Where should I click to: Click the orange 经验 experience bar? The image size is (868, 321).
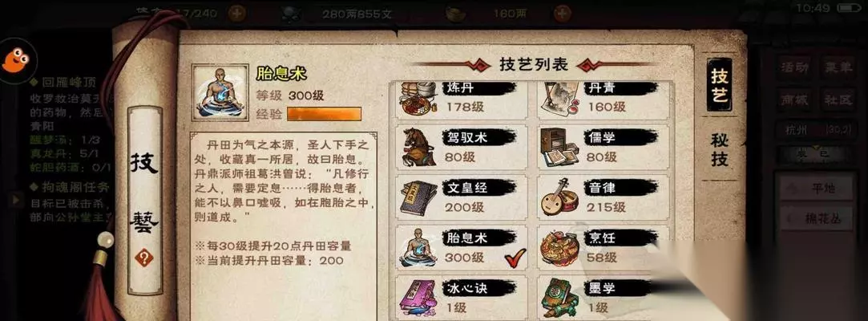[x=324, y=114]
